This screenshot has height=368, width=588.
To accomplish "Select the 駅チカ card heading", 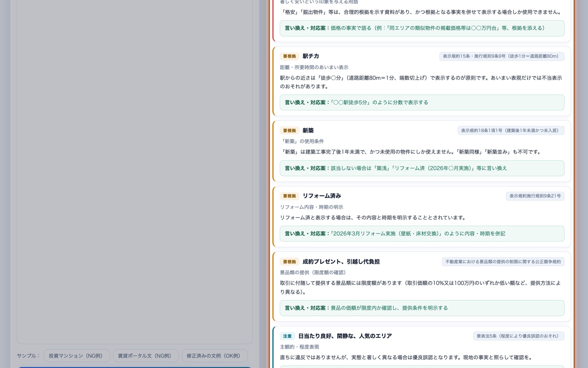I will 311,56.
